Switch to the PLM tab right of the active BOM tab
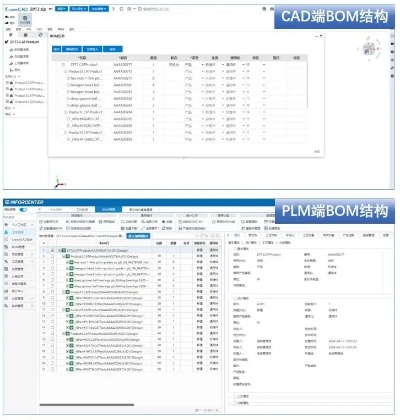400x420 pixels. pyautogui.click(x=141, y=209)
